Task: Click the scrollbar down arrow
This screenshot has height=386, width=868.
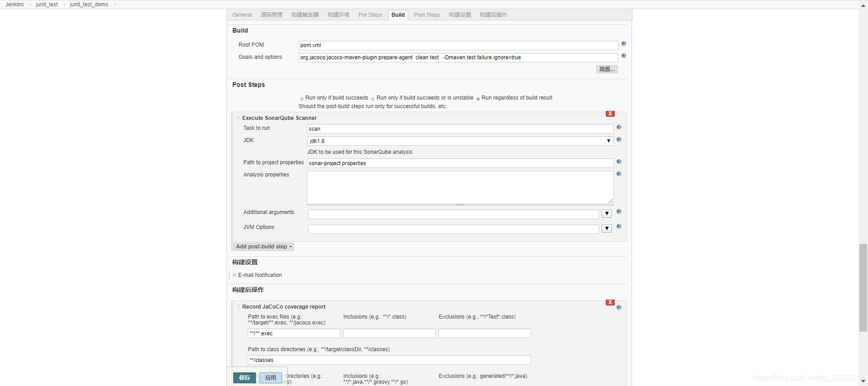Action: (863, 381)
